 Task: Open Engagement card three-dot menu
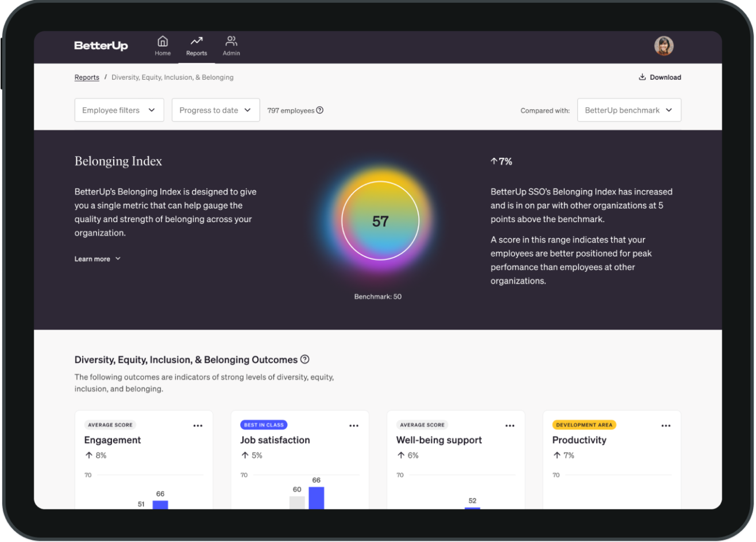pyautogui.click(x=198, y=425)
